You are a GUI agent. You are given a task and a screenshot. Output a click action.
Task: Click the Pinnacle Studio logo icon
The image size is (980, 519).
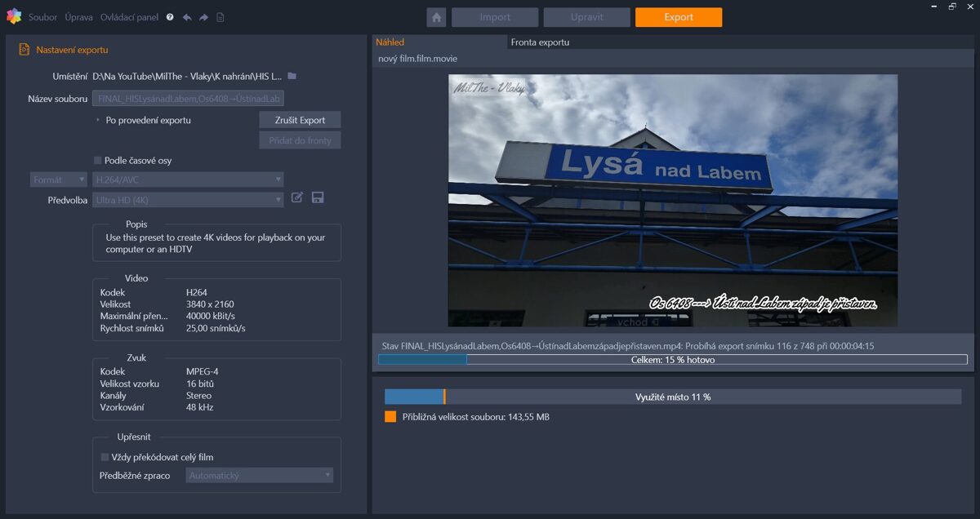tap(14, 16)
